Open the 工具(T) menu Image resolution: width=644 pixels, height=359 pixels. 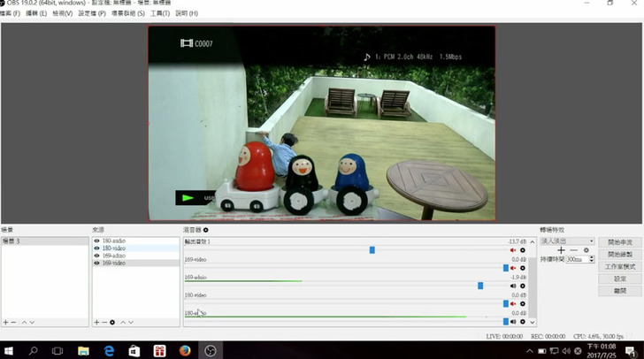pos(160,13)
